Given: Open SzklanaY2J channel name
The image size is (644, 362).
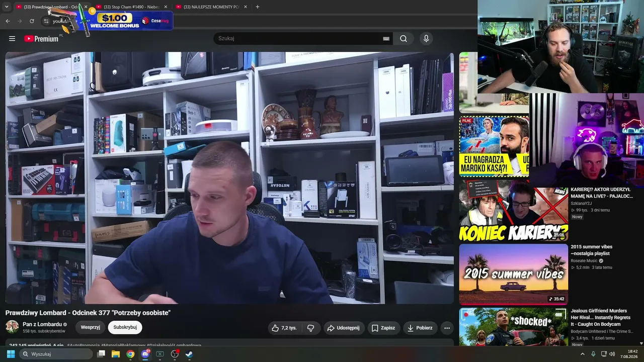Looking at the screenshot, I should coord(581,204).
